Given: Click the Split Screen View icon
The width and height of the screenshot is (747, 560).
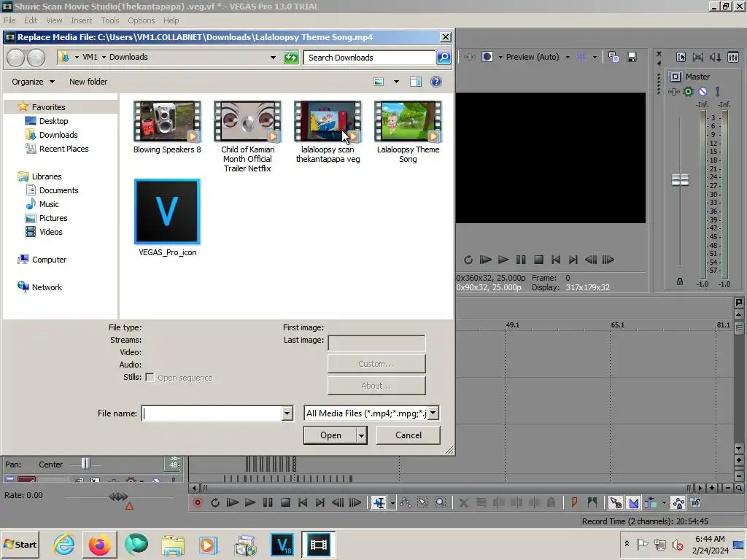Looking at the screenshot, I should coord(487,57).
